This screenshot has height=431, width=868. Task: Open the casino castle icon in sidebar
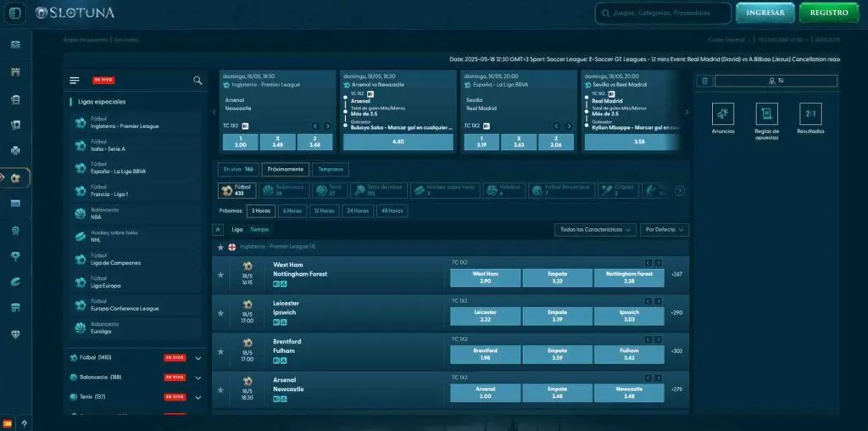click(15, 72)
